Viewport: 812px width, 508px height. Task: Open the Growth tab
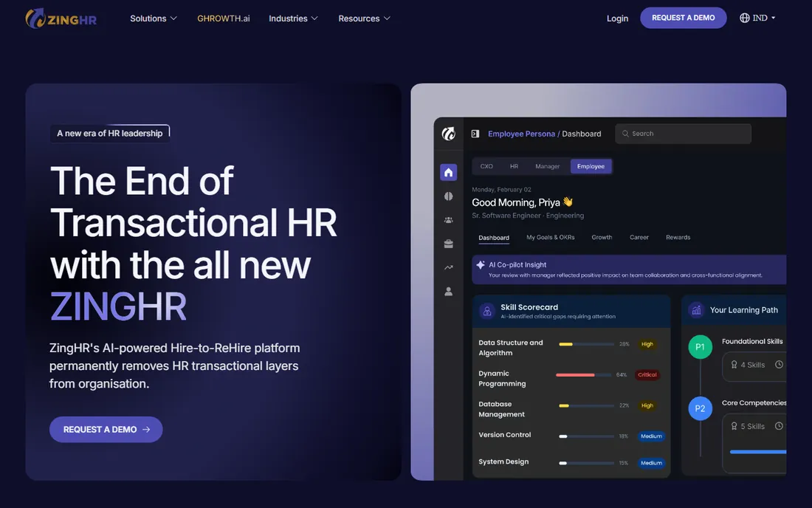602,237
